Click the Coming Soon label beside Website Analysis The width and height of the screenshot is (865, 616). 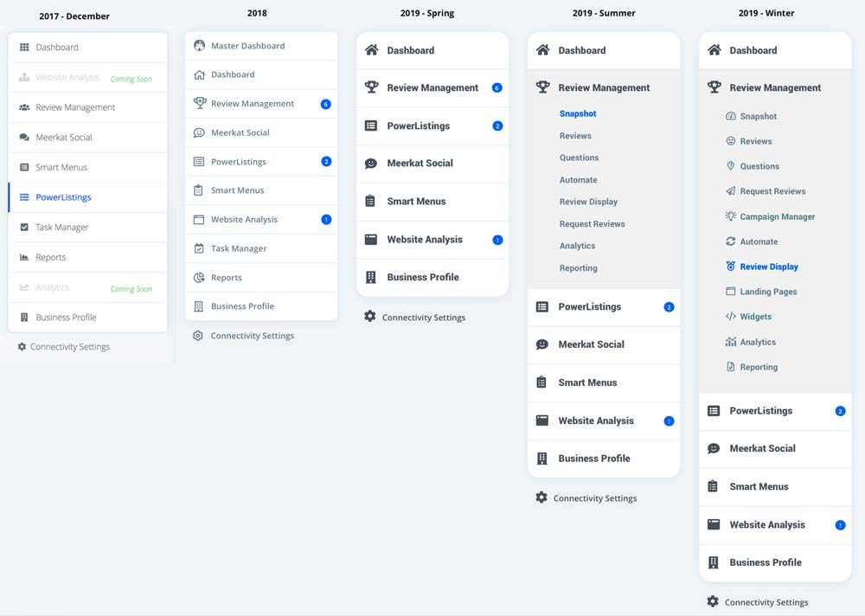[x=131, y=79]
